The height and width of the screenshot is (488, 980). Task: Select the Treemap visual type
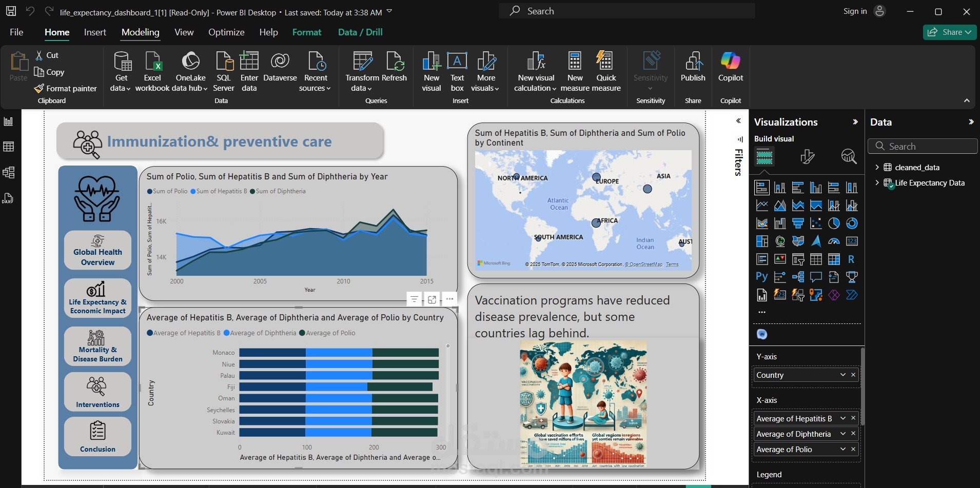[x=762, y=241]
